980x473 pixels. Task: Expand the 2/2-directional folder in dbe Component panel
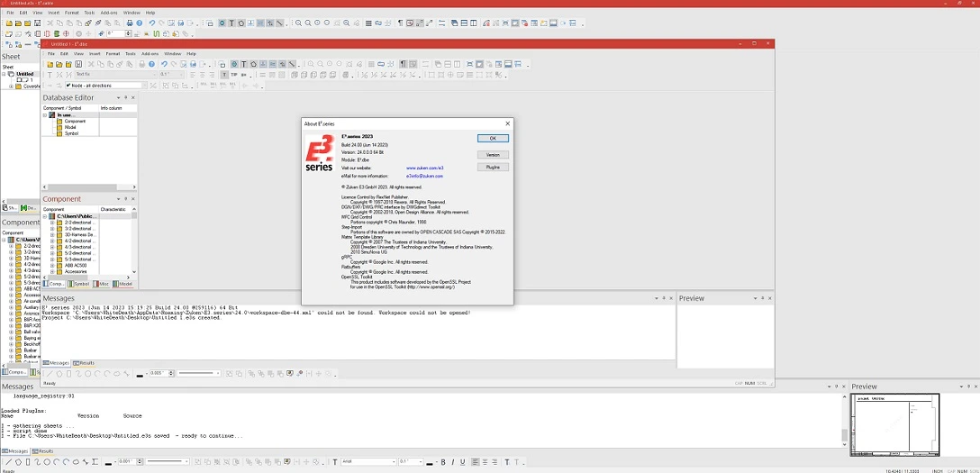52,223
